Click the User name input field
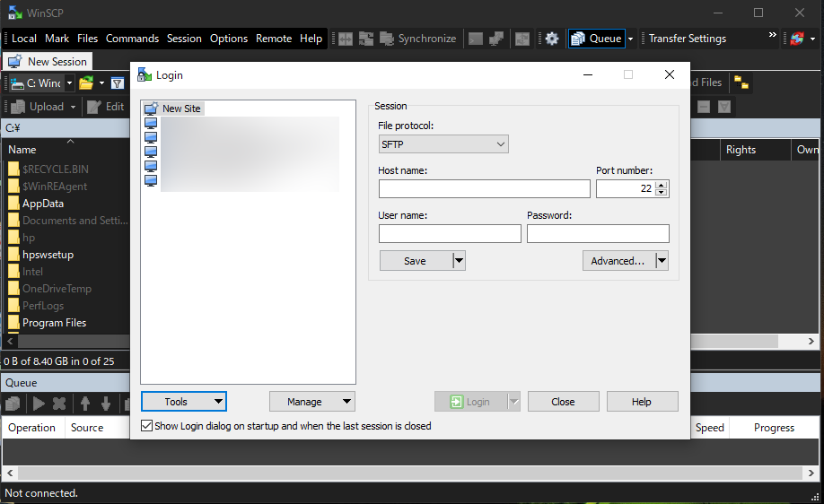 450,234
